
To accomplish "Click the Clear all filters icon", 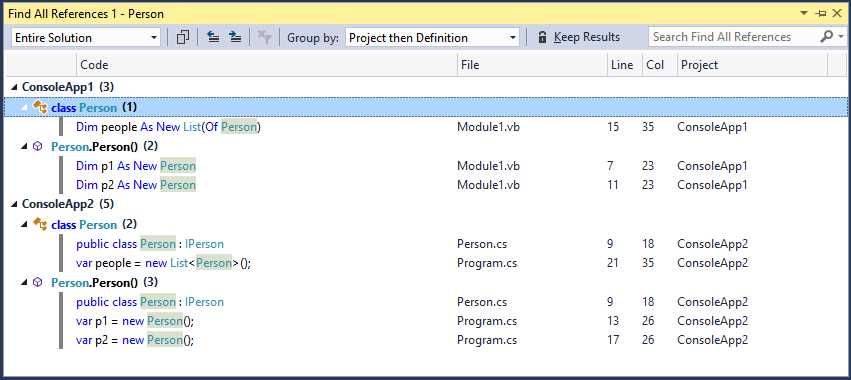I will [x=264, y=37].
